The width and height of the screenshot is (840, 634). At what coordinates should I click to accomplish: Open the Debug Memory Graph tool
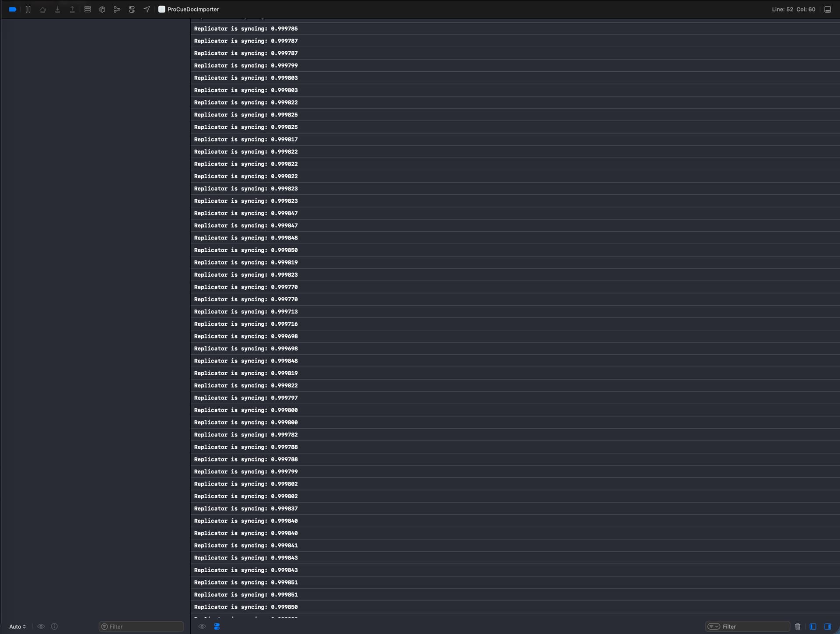tap(102, 9)
